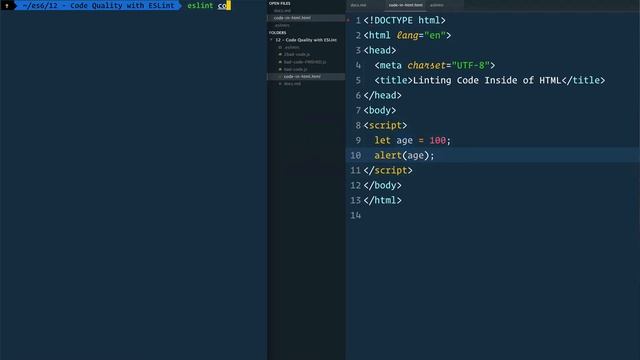
Task: Click line number 10 in the gutter
Action: (356, 156)
